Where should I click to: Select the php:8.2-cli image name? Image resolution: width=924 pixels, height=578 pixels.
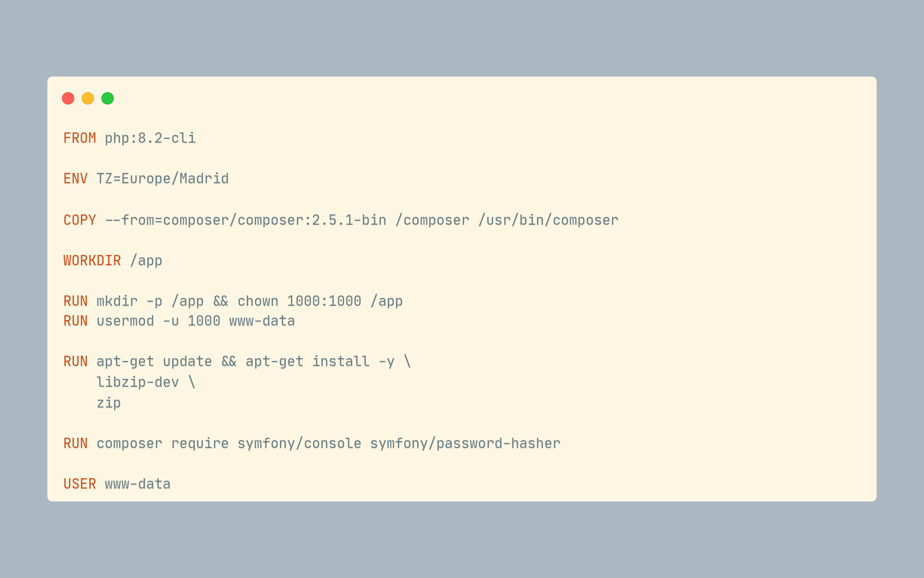point(150,138)
